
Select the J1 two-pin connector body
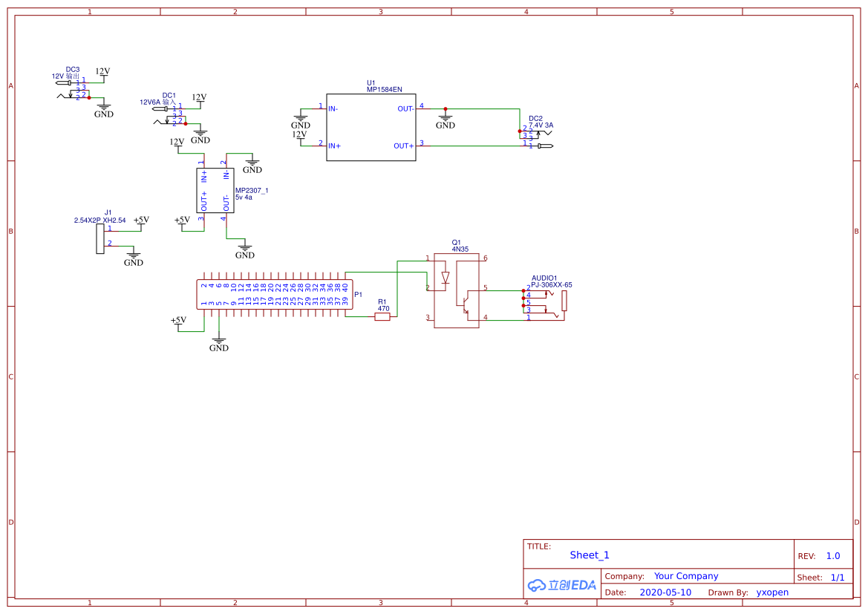pyautogui.click(x=100, y=238)
